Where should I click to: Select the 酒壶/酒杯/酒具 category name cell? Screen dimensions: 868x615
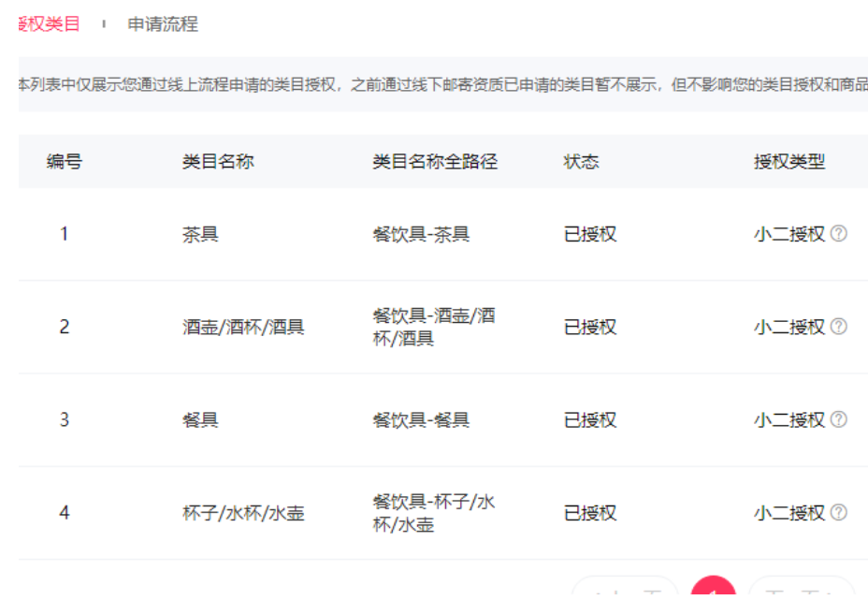(243, 327)
